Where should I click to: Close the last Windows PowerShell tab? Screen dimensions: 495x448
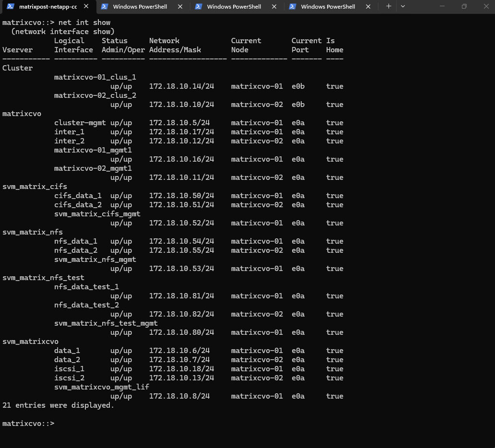368,7
